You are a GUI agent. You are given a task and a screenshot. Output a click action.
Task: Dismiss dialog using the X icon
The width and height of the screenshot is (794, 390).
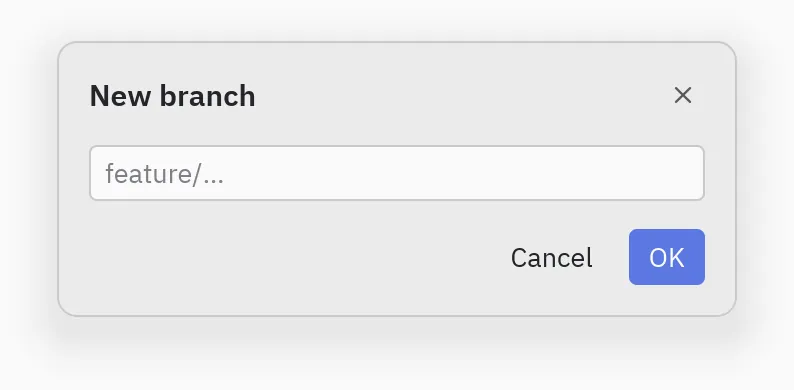[x=683, y=95]
